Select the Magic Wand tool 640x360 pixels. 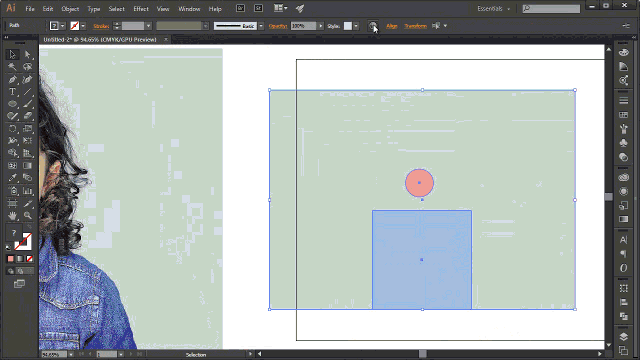click(12, 67)
